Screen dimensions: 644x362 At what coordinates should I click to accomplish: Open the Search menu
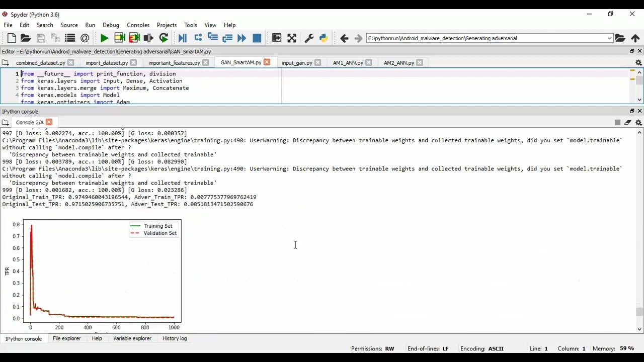coord(45,25)
